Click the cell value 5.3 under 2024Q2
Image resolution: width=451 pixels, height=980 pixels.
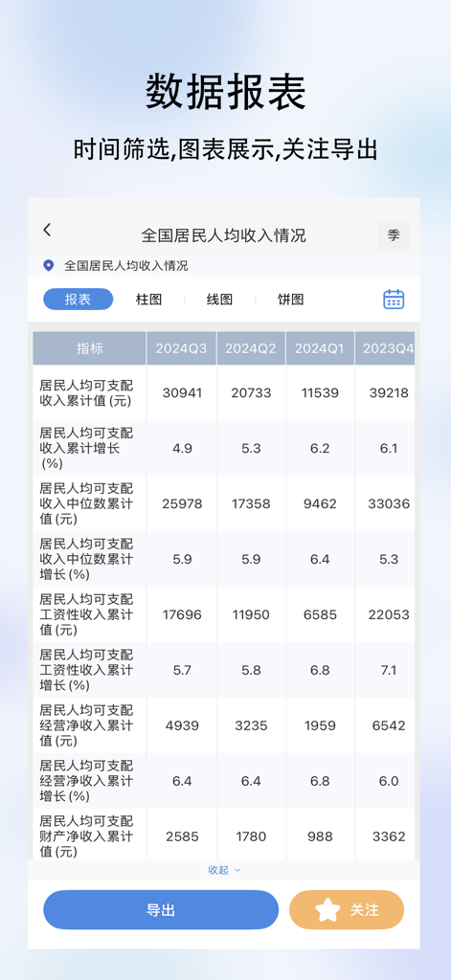coord(251,448)
